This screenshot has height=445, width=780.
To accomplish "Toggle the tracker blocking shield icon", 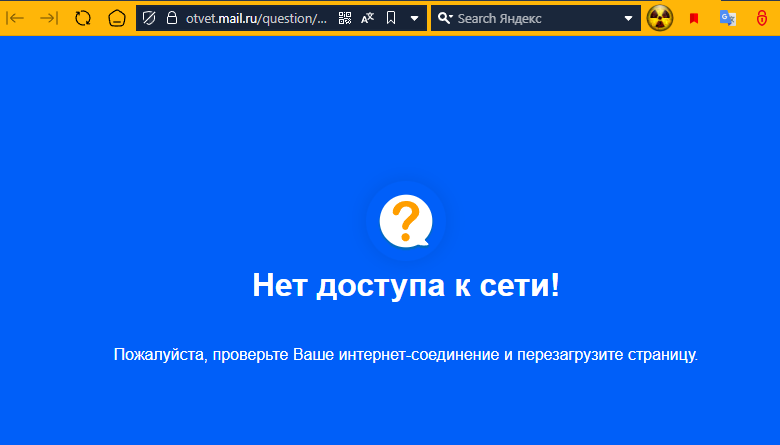I will (x=150, y=18).
